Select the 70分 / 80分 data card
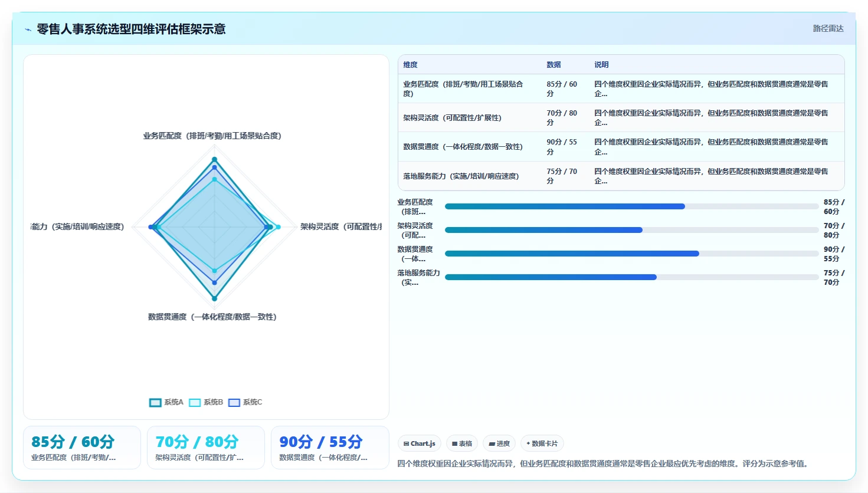This screenshot has height=493, width=868. pyautogui.click(x=206, y=448)
